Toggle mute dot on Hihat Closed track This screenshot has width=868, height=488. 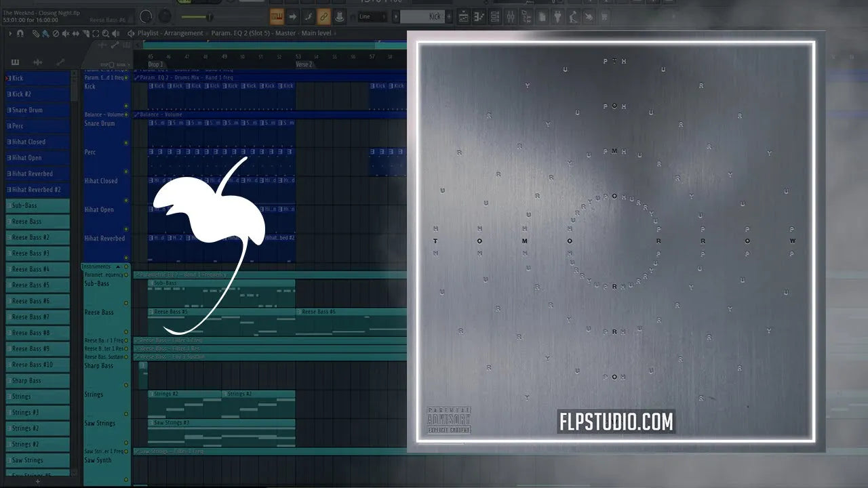pos(126,201)
